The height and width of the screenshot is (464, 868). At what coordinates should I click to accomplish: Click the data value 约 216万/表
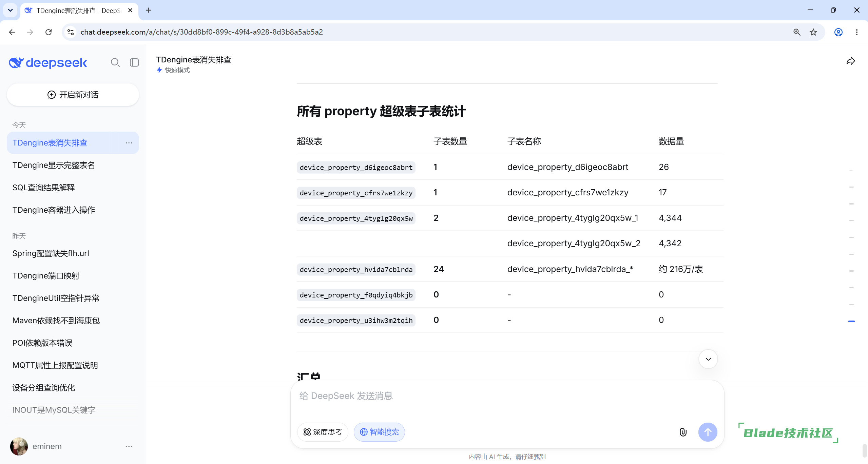click(680, 269)
